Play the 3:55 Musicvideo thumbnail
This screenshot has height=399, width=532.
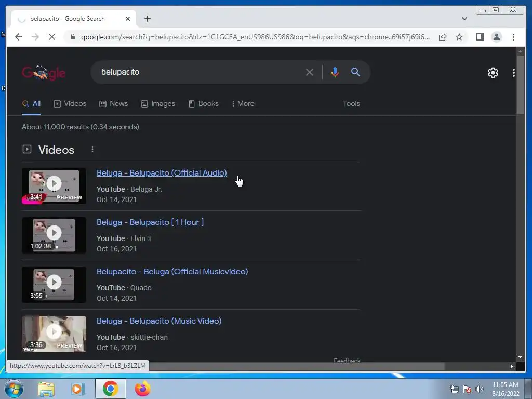pos(54,284)
